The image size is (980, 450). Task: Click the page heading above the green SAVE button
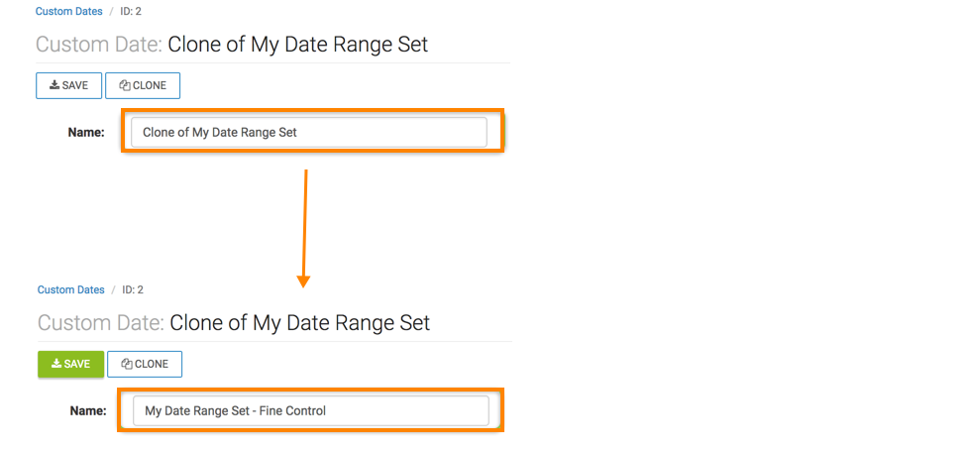pos(234,323)
